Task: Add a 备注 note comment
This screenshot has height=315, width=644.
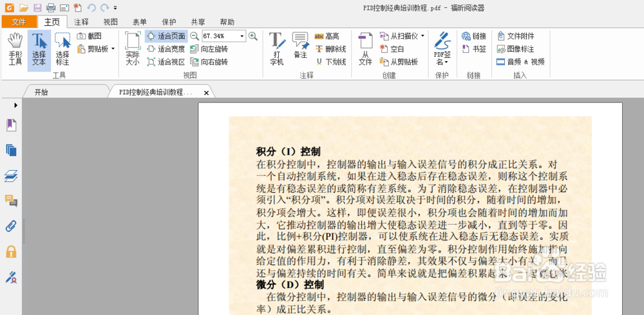Action: coord(300,46)
